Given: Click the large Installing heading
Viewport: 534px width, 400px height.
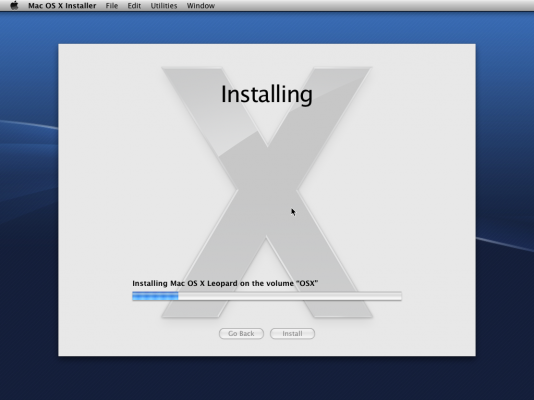Looking at the screenshot, I should [267, 94].
